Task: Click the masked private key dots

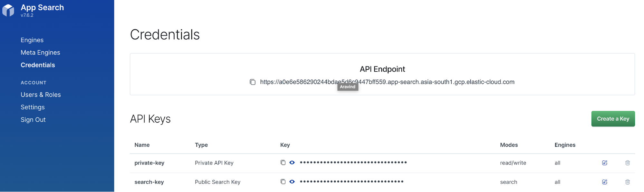Action: (x=353, y=162)
